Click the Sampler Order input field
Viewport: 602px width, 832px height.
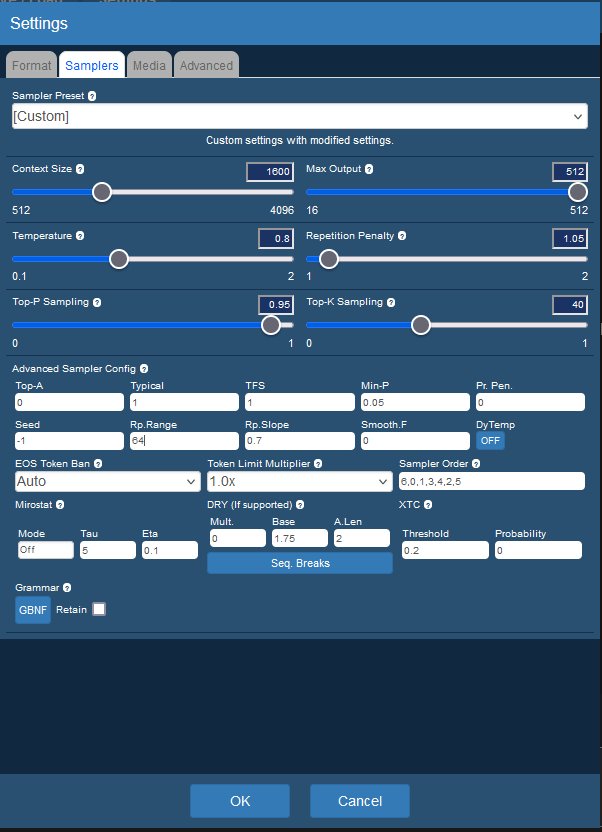(491, 481)
